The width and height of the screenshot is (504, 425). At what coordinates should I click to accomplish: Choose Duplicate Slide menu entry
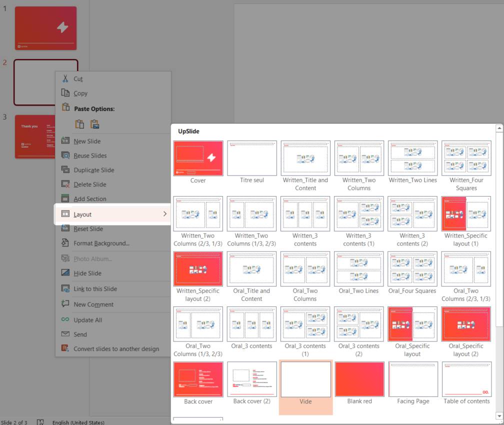[113, 170]
